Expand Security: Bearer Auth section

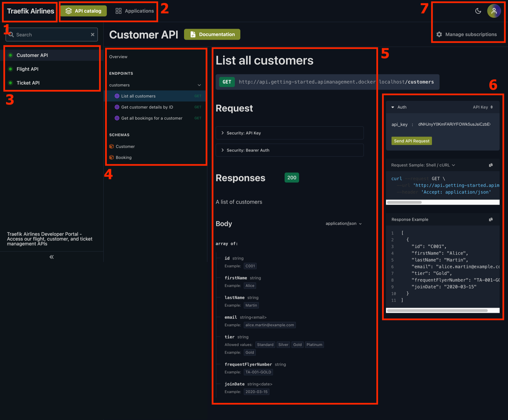[x=289, y=150]
